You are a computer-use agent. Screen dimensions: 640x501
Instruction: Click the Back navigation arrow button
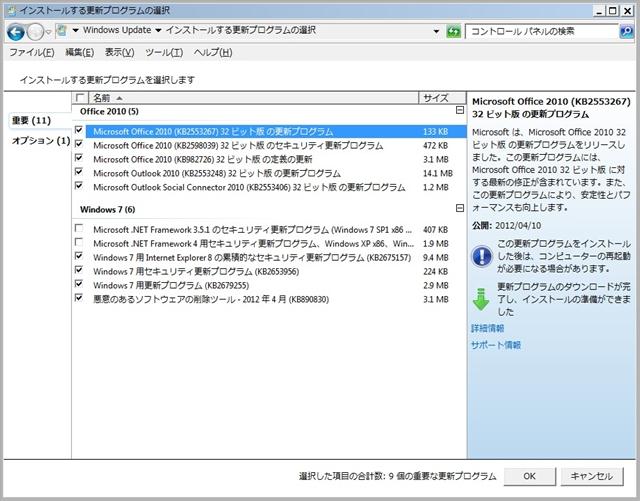[x=16, y=32]
